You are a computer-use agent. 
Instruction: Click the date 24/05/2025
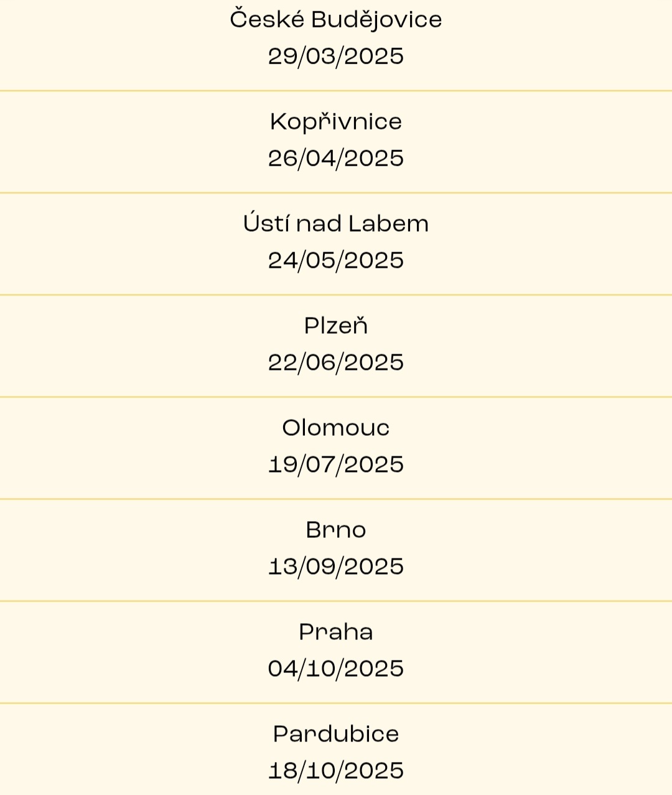[336, 261]
